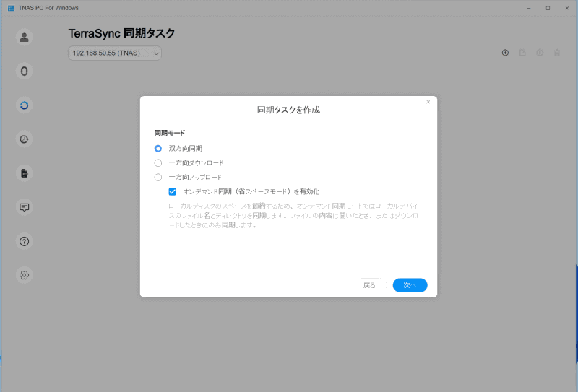Open the TerraSync sync icon in sidebar
The image size is (578, 392).
click(25, 105)
